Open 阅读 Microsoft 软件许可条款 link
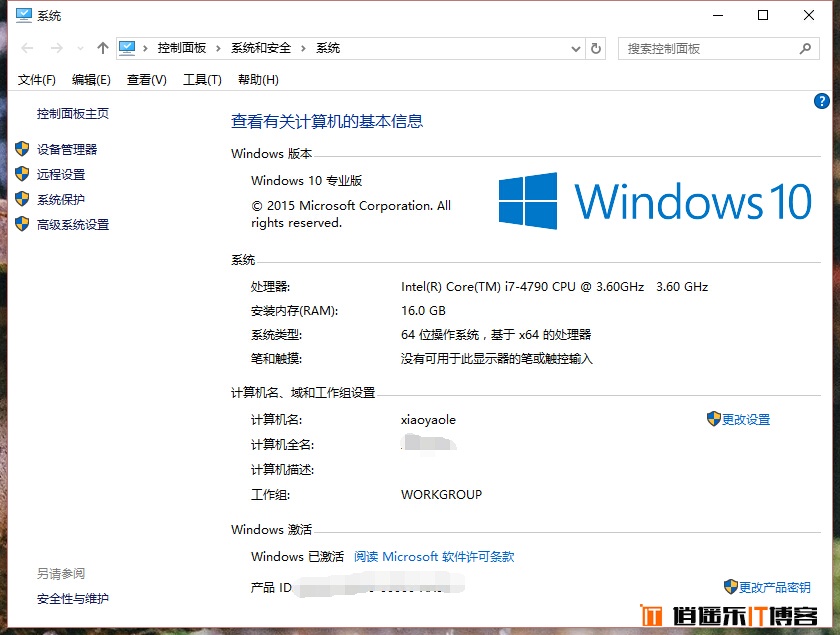Image resolution: width=840 pixels, height=635 pixels. pyautogui.click(x=434, y=557)
